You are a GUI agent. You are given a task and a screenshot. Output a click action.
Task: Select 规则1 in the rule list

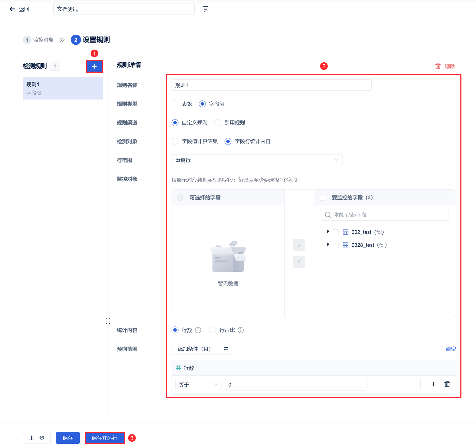63,88
